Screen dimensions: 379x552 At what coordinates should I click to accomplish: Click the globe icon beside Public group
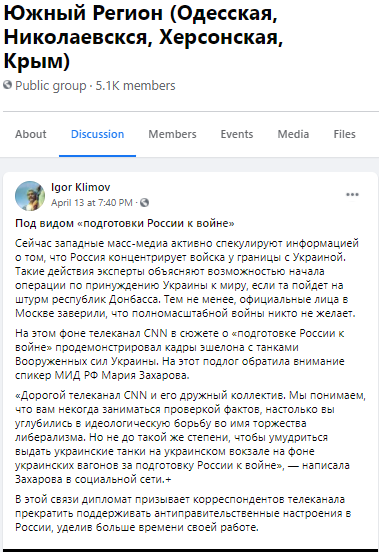point(7,85)
